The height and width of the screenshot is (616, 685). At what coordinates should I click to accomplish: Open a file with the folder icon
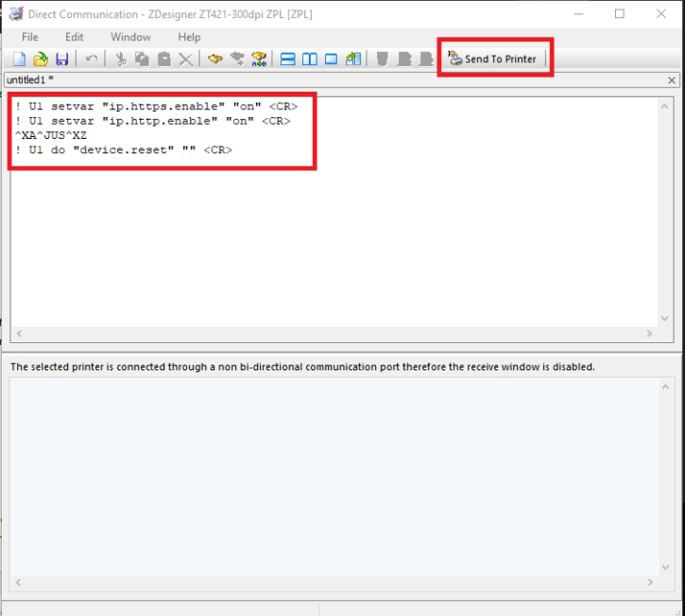pyautogui.click(x=40, y=59)
